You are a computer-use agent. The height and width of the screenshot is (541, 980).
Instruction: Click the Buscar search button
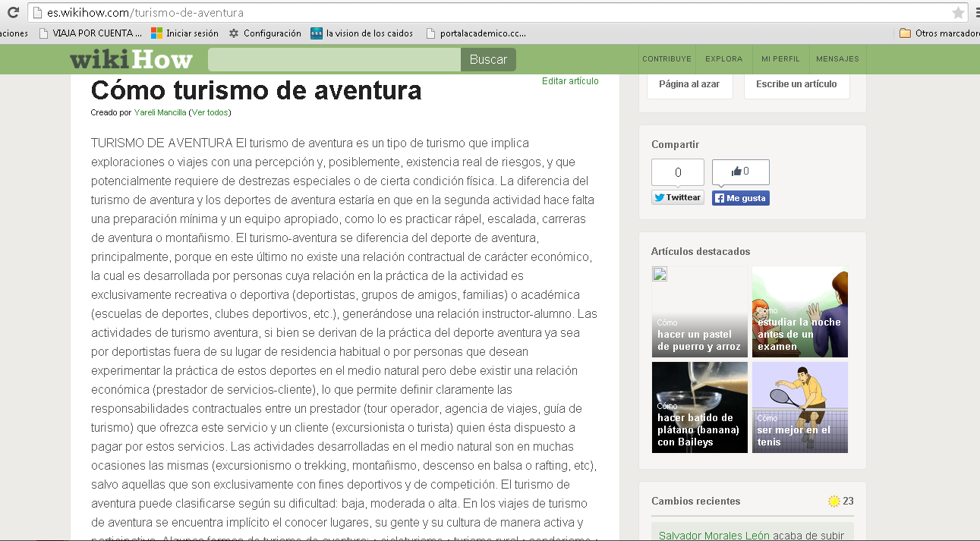[x=488, y=60]
